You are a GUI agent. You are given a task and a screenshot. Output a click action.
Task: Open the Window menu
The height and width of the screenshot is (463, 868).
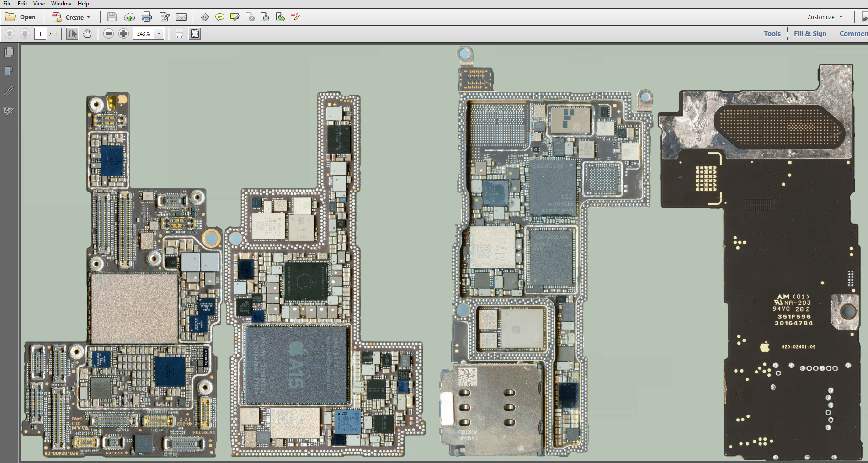tap(61, 4)
